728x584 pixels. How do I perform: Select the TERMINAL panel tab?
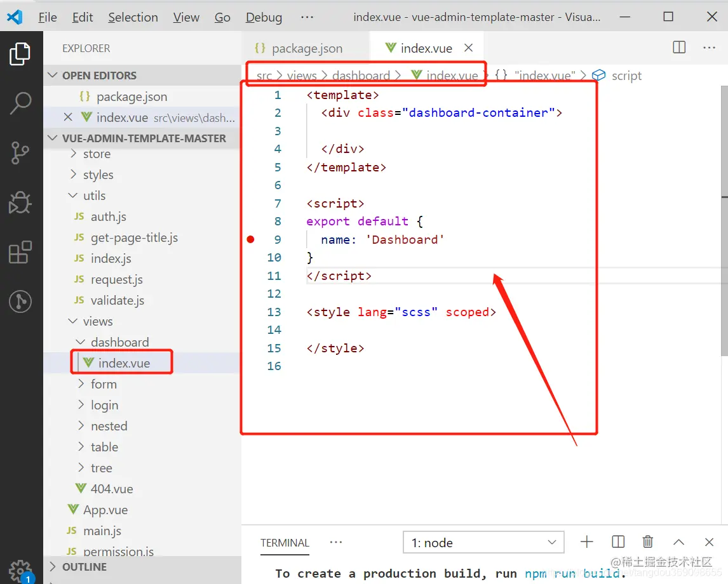pyautogui.click(x=285, y=543)
